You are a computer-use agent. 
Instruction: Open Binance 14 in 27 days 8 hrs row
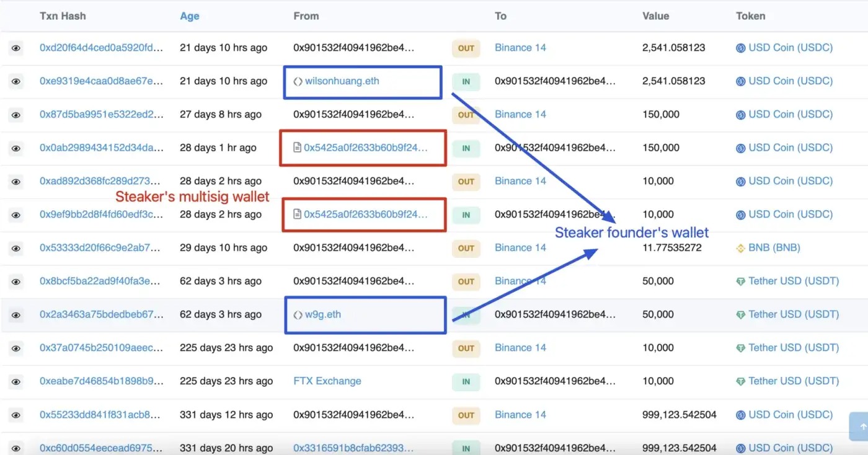(x=520, y=115)
